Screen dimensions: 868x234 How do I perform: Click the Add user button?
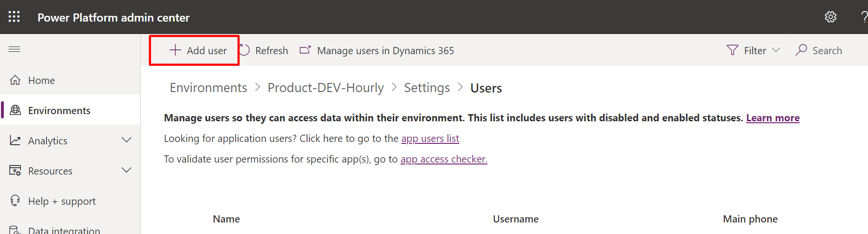tap(198, 50)
